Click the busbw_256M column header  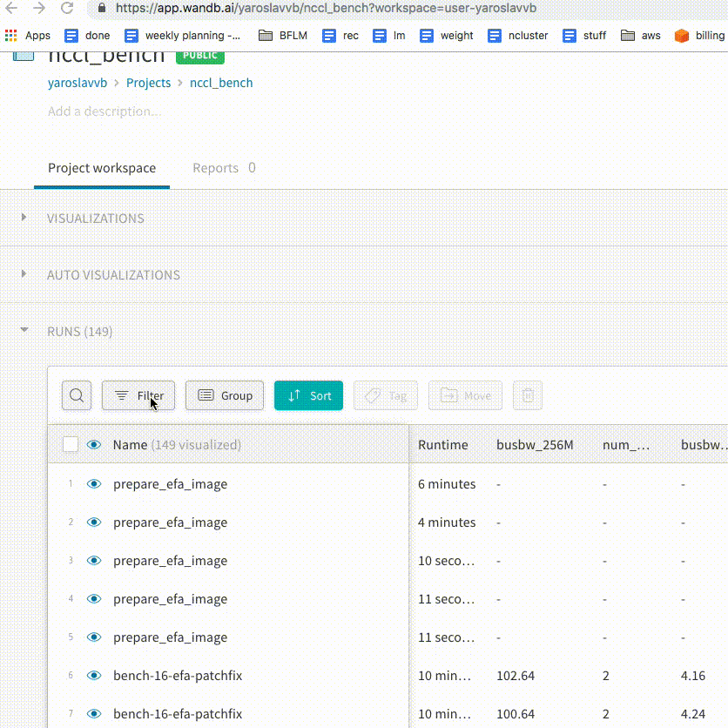535,445
